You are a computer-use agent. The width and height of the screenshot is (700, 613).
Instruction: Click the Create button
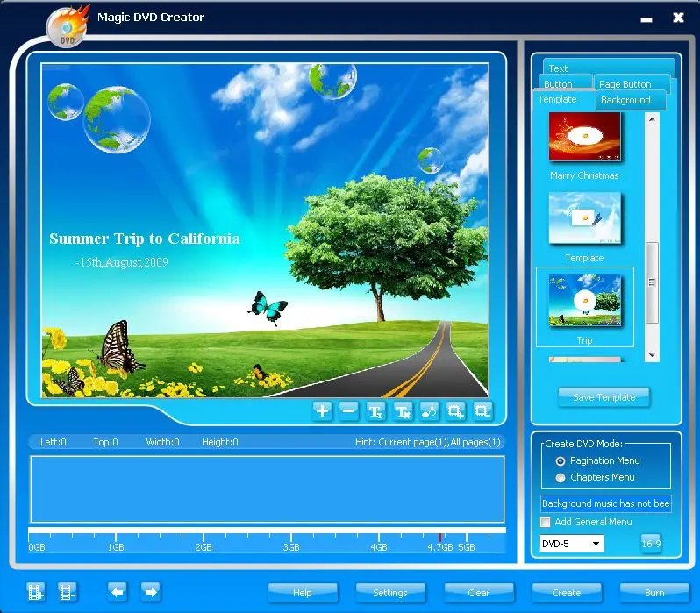pyautogui.click(x=567, y=593)
